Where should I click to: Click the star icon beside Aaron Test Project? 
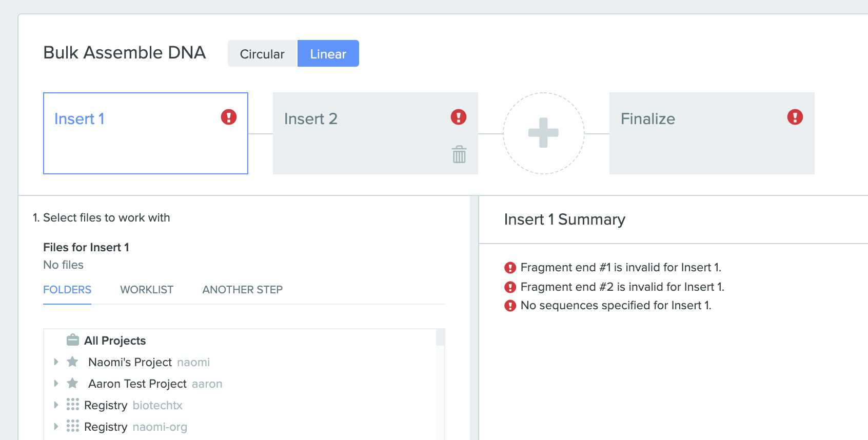tap(73, 383)
